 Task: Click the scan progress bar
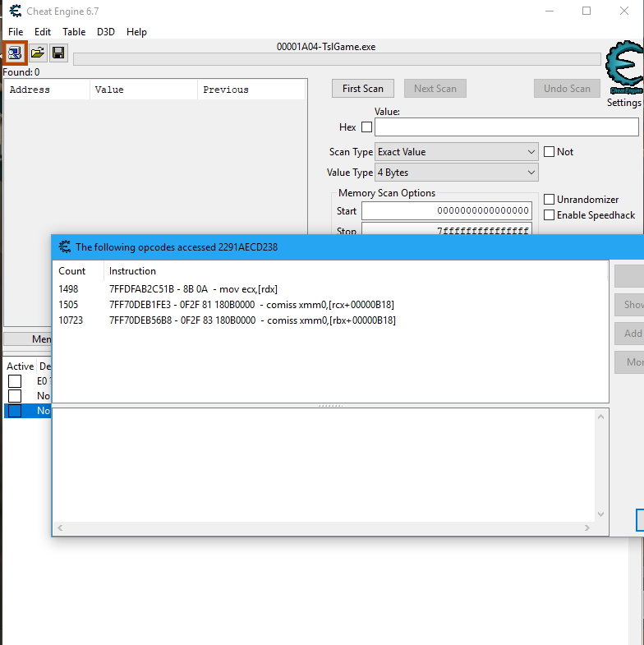337,59
